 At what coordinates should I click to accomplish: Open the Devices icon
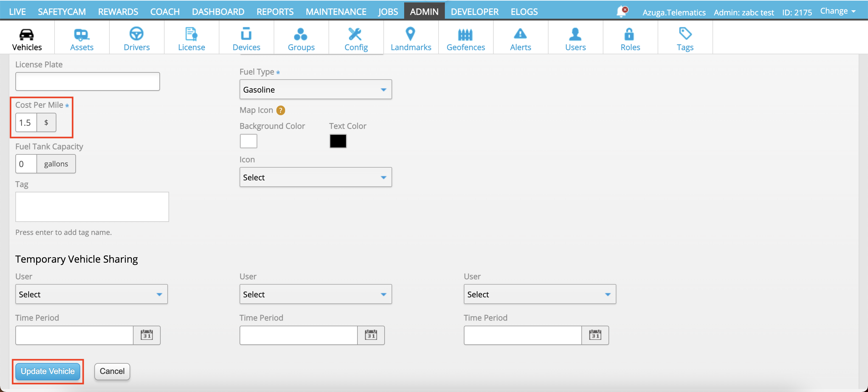pos(246,34)
